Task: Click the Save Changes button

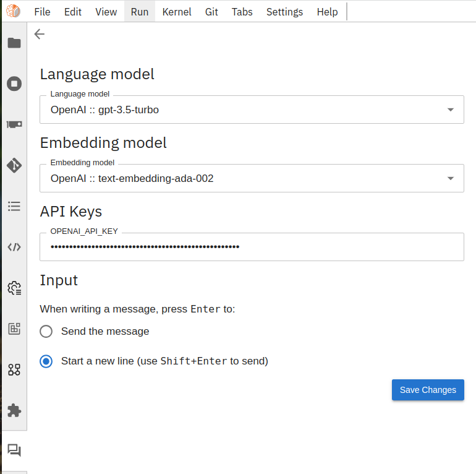Action: click(428, 390)
